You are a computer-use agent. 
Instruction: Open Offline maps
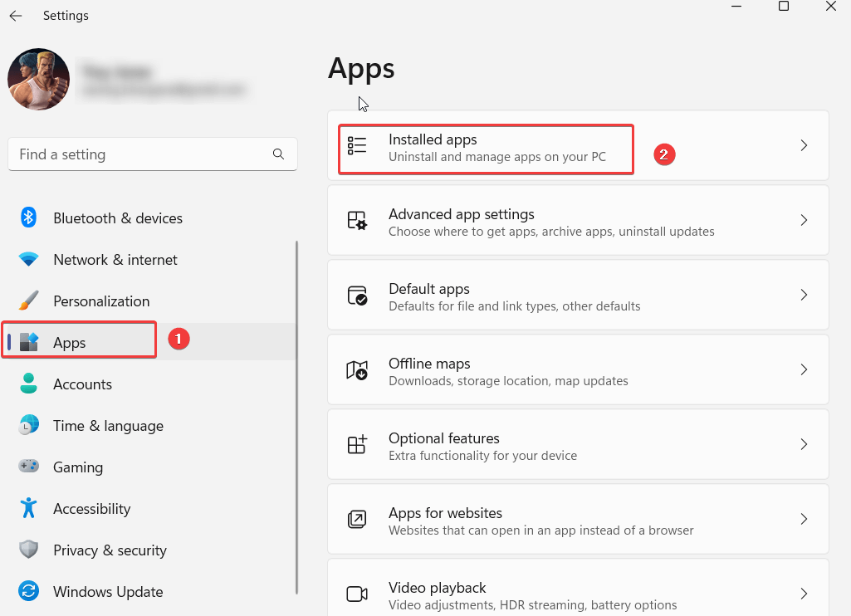pyautogui.click(x=578, y=369)
